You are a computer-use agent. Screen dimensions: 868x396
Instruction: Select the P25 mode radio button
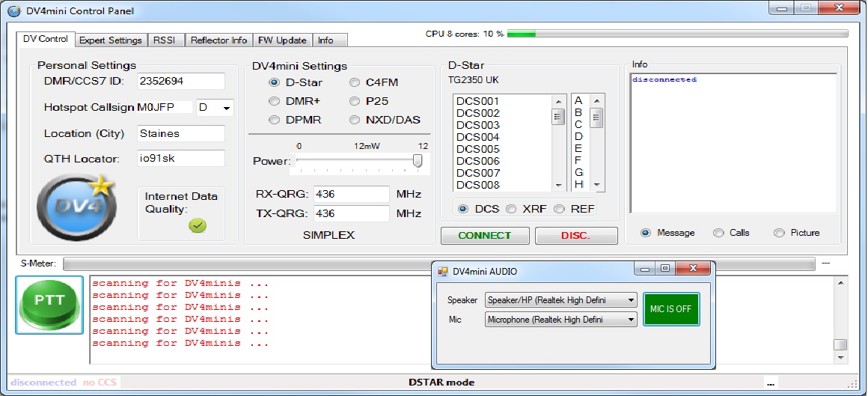pyautogui.click(x=355, y=101)
